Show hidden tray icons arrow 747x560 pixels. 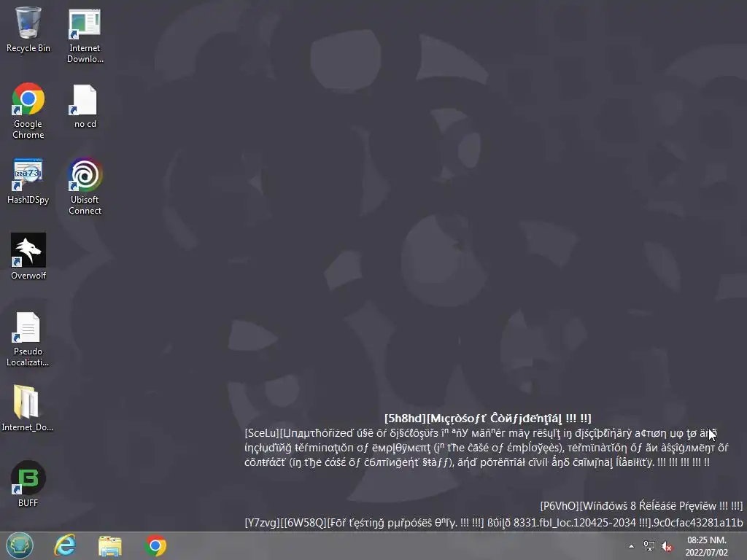[x=631, y=546]
